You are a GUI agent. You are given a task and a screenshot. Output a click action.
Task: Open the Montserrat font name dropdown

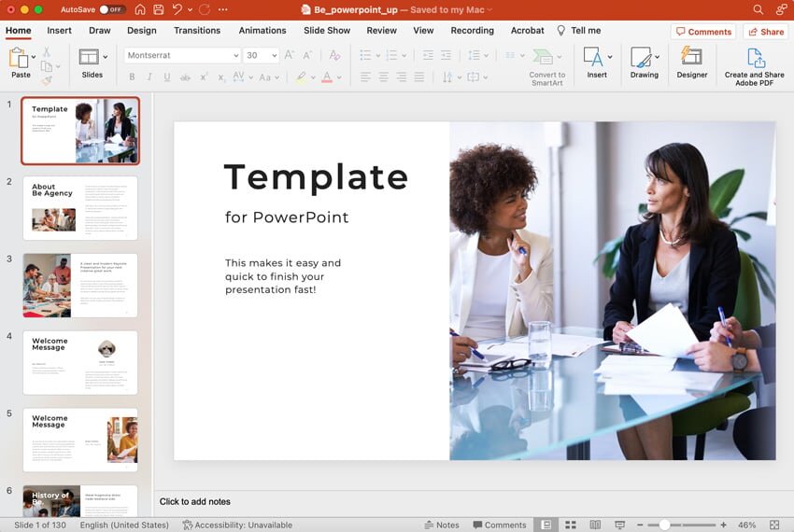click(234, 56)
